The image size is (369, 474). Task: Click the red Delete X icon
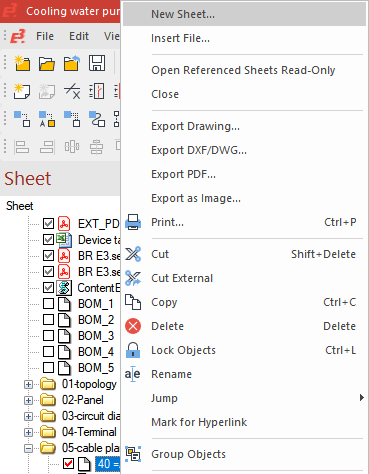tap(133, 326)
